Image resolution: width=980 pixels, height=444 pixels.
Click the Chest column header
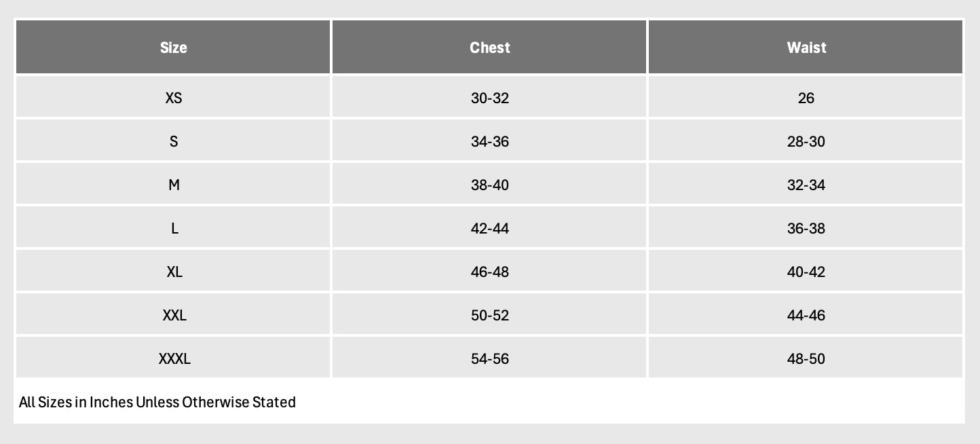[489, 48]
